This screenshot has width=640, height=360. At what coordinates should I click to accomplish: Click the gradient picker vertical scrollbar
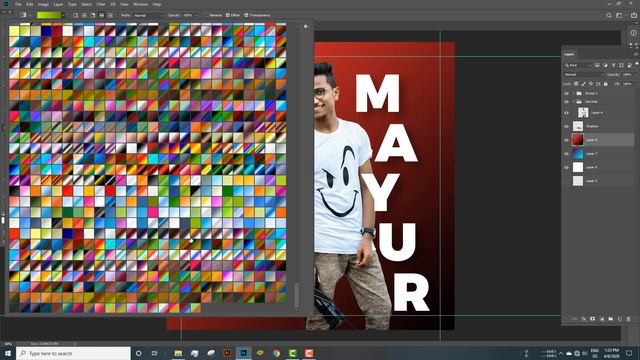point(297,295)
